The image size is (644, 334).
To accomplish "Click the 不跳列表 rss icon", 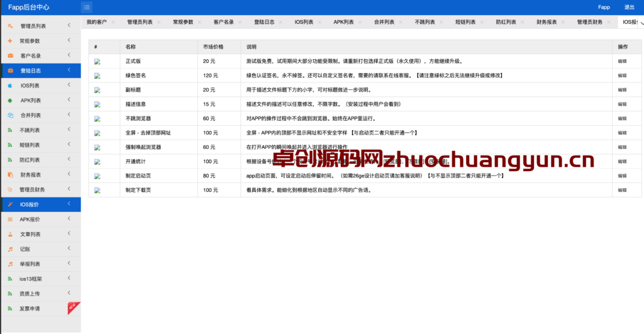I will coord(10,130).
